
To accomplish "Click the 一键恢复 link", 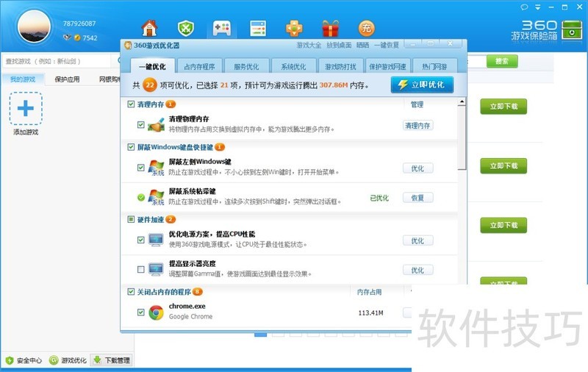I will point(387,45).
